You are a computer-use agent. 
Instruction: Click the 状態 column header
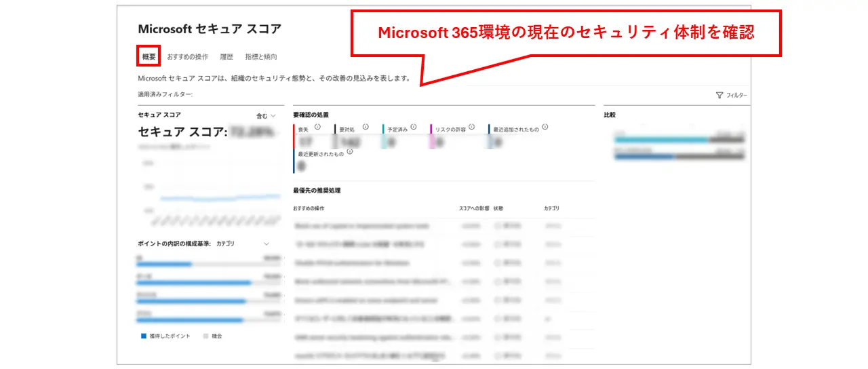[498, 208]
